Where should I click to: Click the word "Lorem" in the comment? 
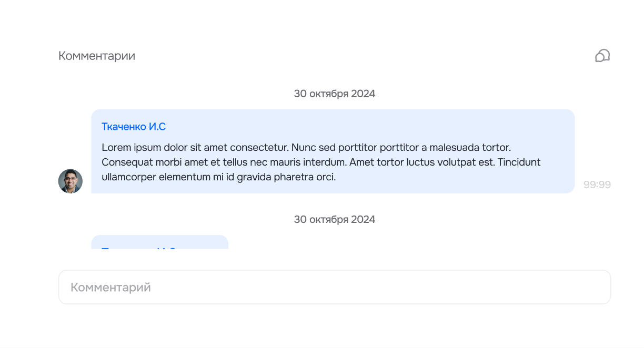pos(116,147)
